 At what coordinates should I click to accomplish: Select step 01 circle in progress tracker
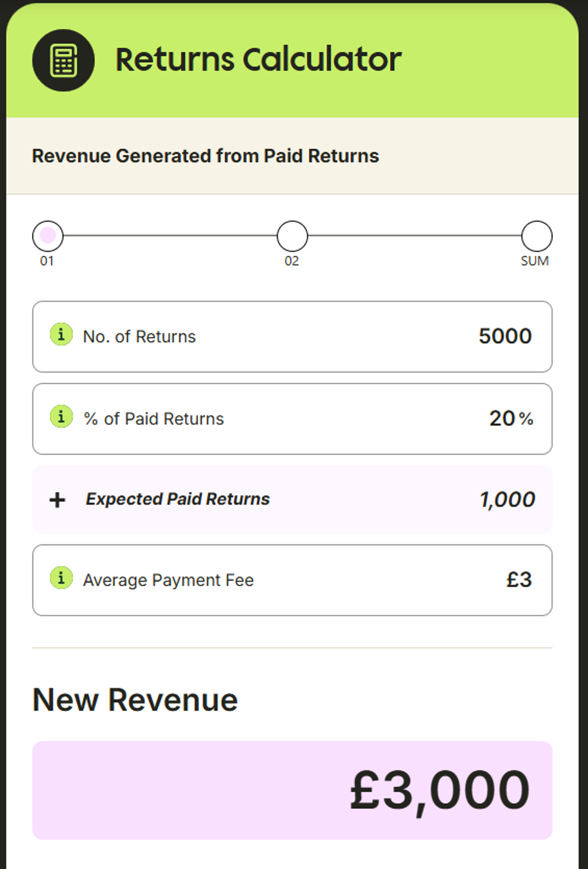(48, 236)
